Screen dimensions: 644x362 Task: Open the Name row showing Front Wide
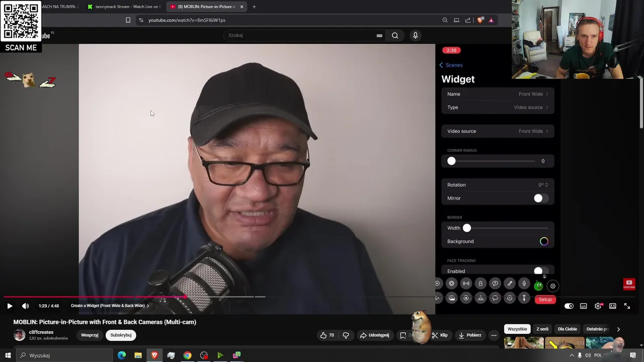498,94
